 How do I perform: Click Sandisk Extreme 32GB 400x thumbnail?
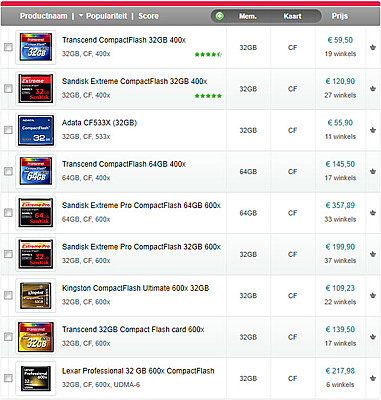(36, 88)
